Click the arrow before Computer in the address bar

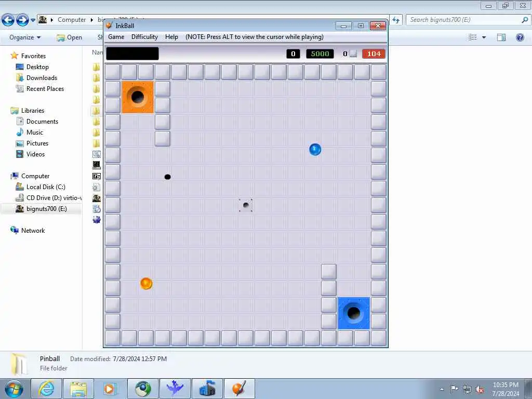52,20
